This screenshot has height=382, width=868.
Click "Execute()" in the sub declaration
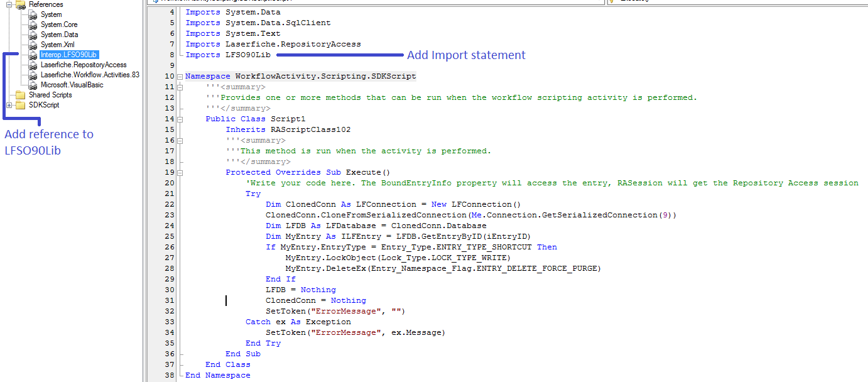[369, 173]
